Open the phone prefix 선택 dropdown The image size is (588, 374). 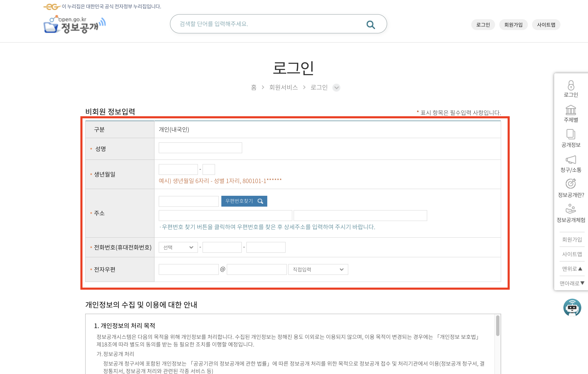(178, 247)
